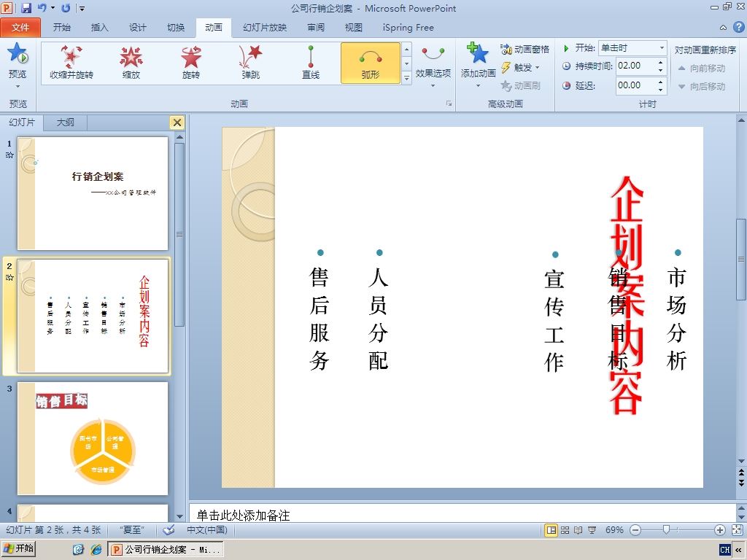
Task: Switch to the Design (设计) ribbon tab
Action: [138, 28]
